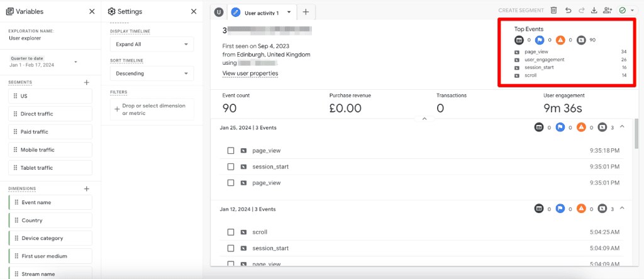Click the orange warning icon in Jan 25 header
Screen dimensions: 644x279
click(581, 128)
